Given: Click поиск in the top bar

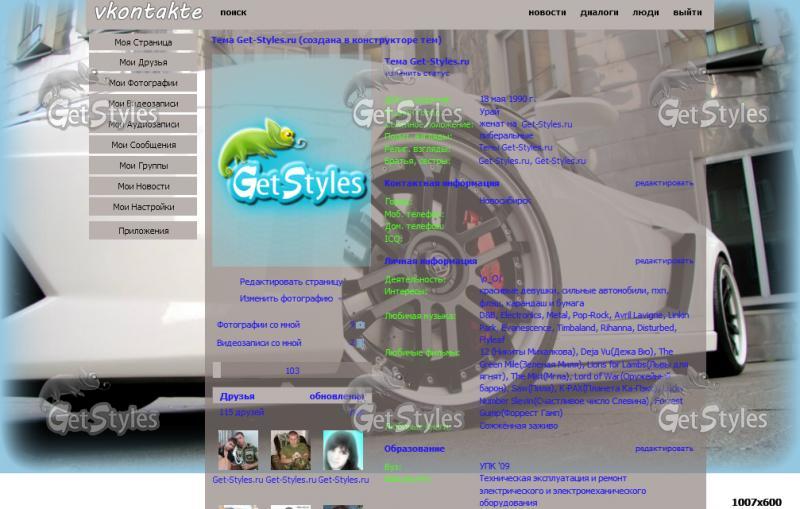Looking at the screenshot, I should (x=233, y=13).
